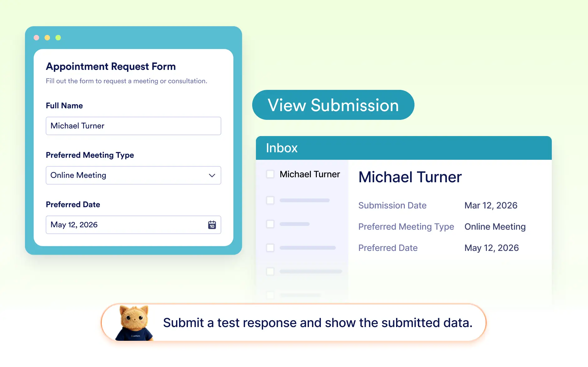Click the yellow window dot
This screenshot has width=588, height=367.
point(47,38)
